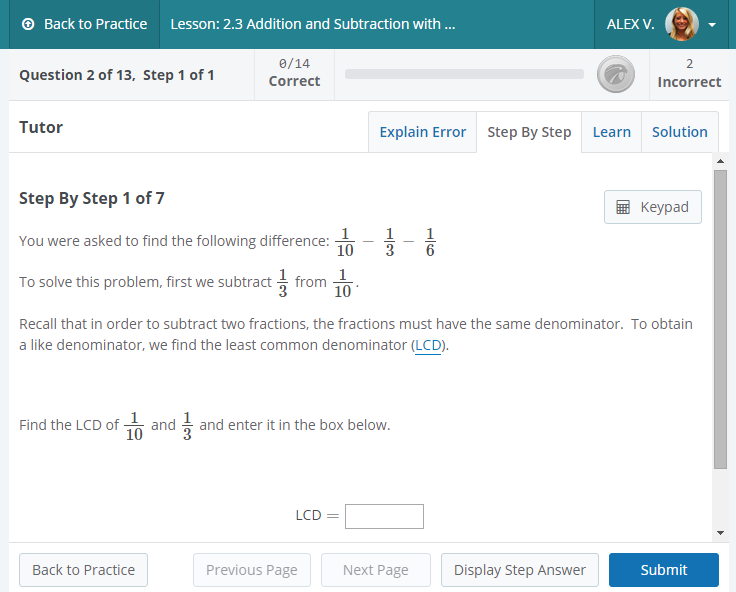Viewport: 736px width, 592px height.
Task: Go to Previous Page
Action: click(251, 570)
